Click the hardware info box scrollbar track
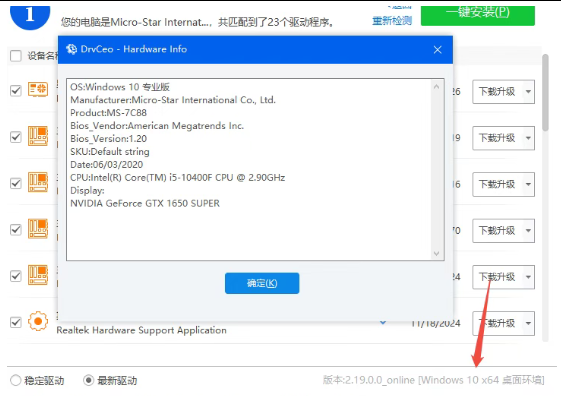This screenshot has width=561, height=396. (x=436, y=170)
